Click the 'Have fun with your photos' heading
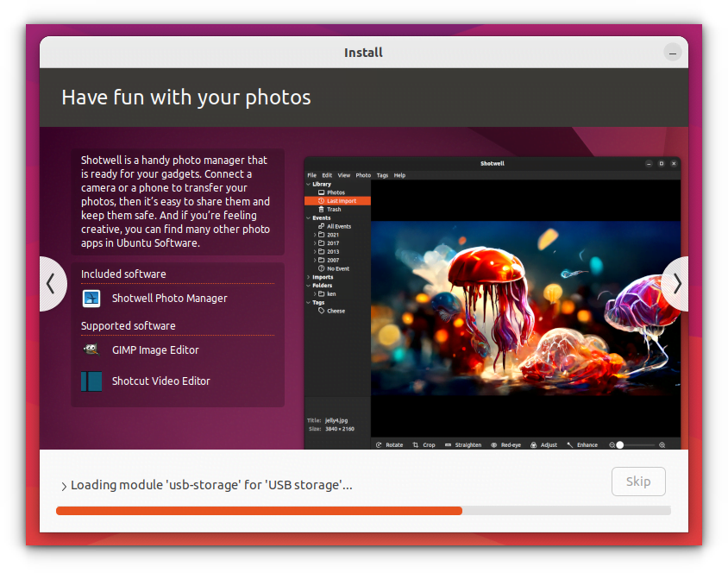Image resolution: width=728 pixels, height=573 pixels. point(186,98)
